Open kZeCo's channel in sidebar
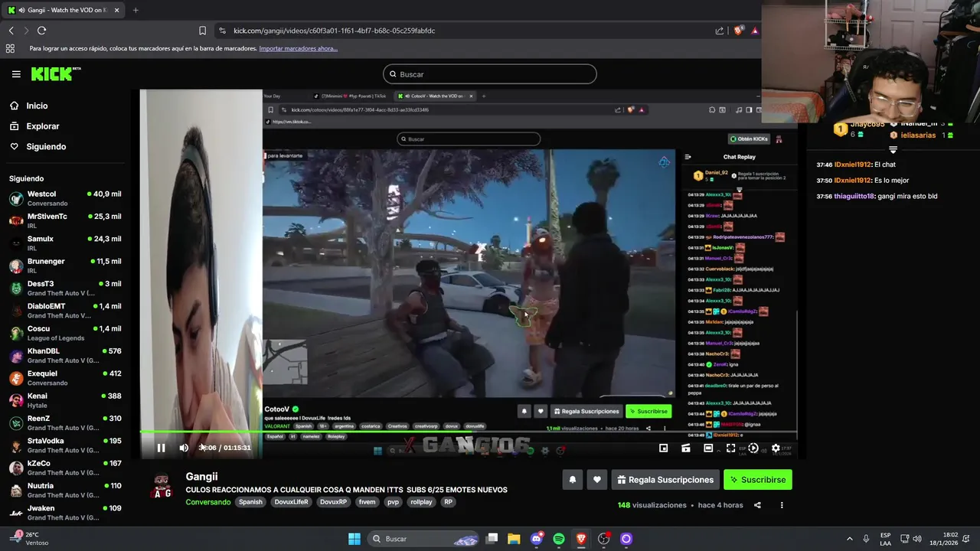Viewport: 980px width, 551px height. click(65, 468)
